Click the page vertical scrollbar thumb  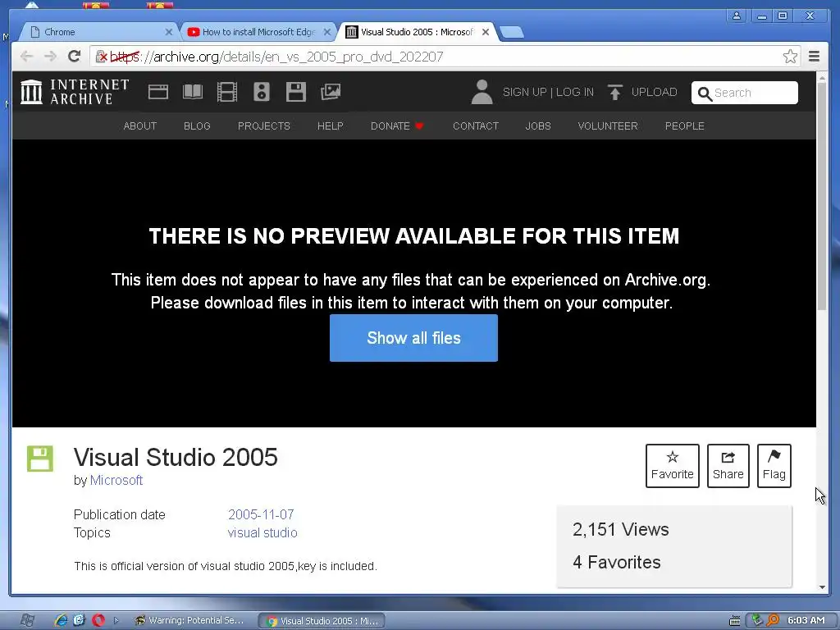pos(822,195)
